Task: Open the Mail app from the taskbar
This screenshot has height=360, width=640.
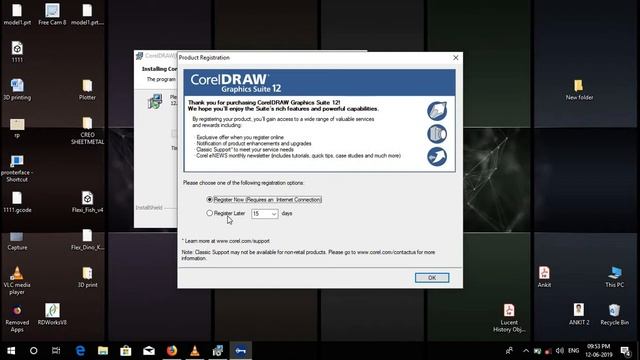Action: click(x=149, y=351)
